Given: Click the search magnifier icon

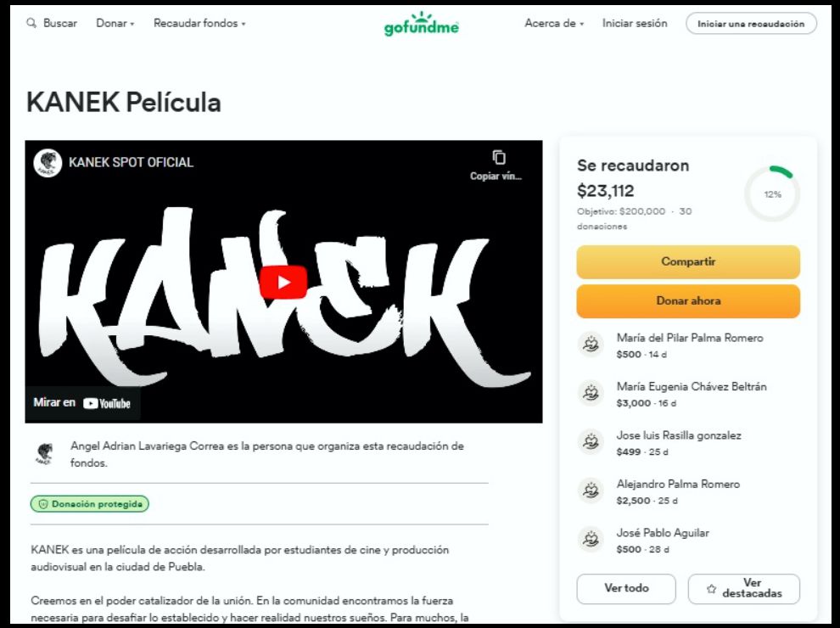Looking at the screenshot, I should click(x=32, y=24).
